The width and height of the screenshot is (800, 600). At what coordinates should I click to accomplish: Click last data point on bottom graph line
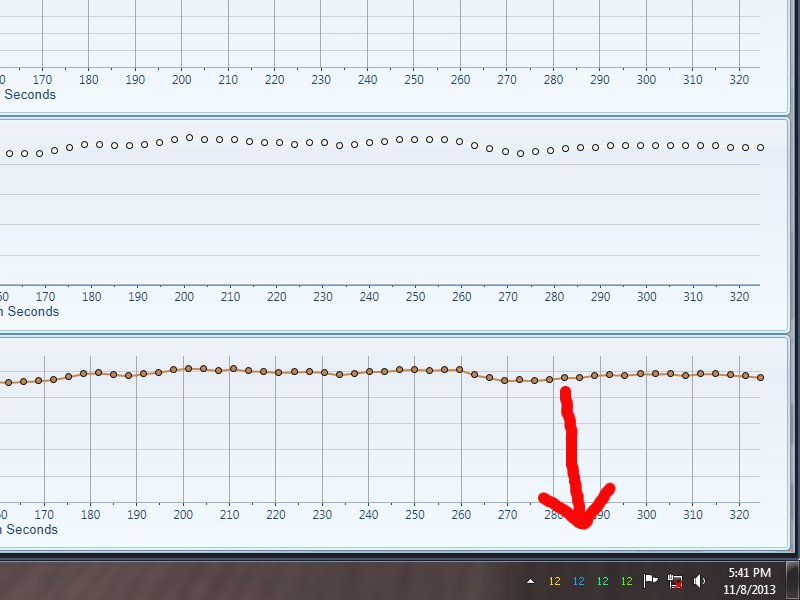(761, 377)
